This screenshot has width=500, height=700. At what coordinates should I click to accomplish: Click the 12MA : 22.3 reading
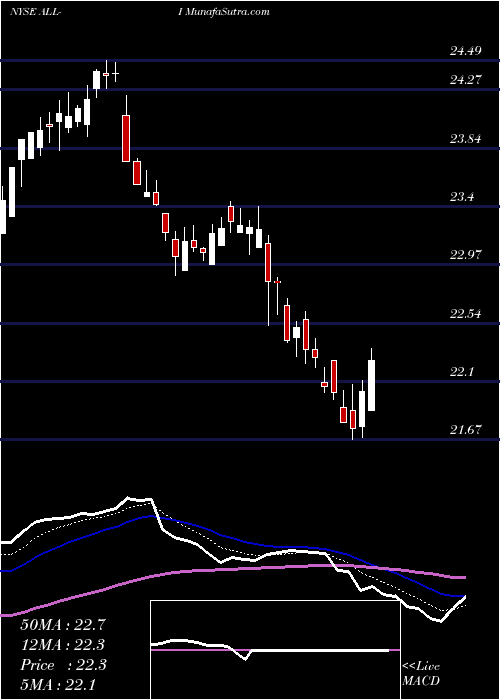[64, 645]
